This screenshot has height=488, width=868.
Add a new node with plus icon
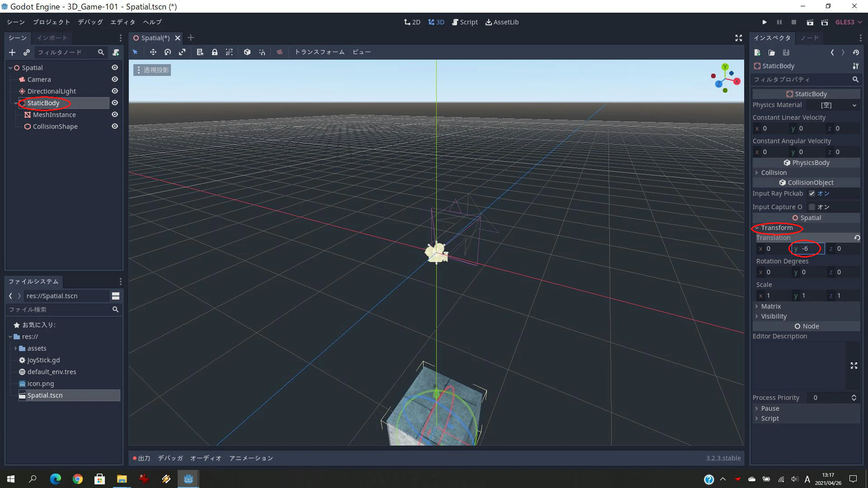(12, 52)
